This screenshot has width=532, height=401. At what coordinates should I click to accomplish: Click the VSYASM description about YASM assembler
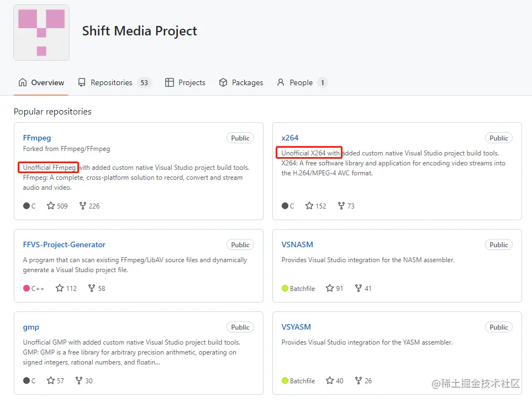coord(367,342)
